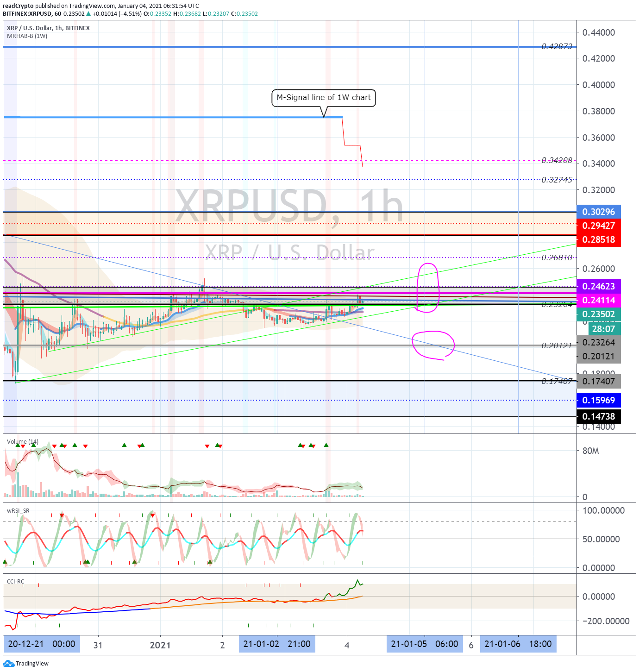
Task: Click the 0.42873 line value label
Action: (557, 46)
